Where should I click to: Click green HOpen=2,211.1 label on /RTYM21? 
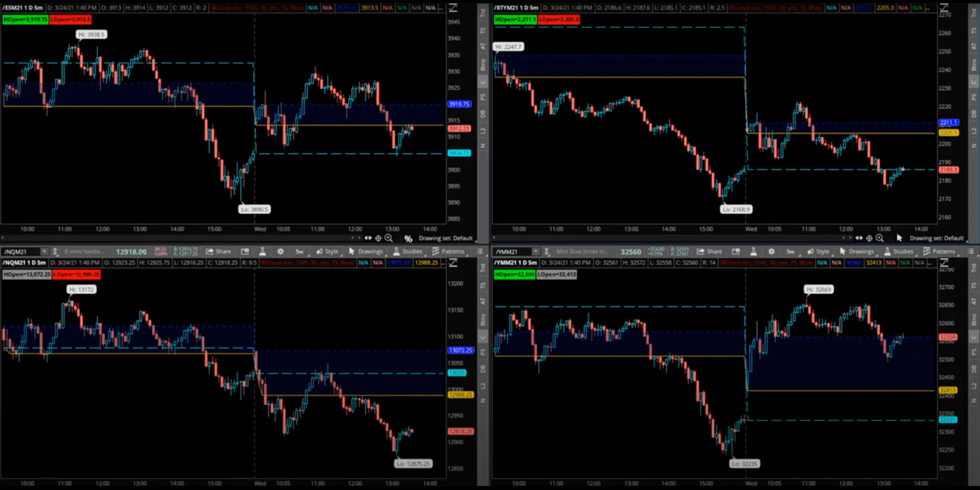tap(515, 20)
